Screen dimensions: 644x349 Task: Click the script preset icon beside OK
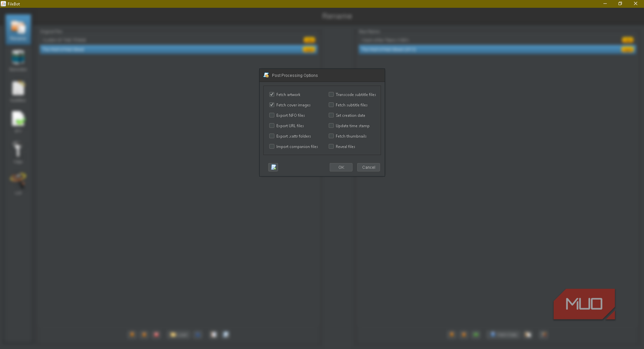click(x=273, y=167)
